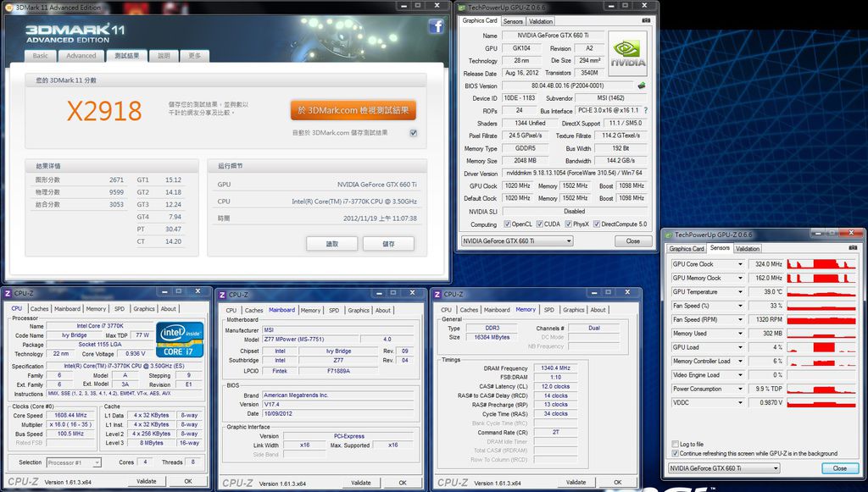Click the camera icon in GPU-Z Sensors window

853,247
